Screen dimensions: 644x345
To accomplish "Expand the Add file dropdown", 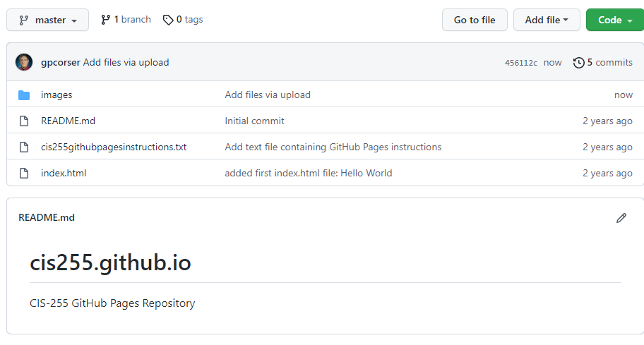I will (547, 20).
